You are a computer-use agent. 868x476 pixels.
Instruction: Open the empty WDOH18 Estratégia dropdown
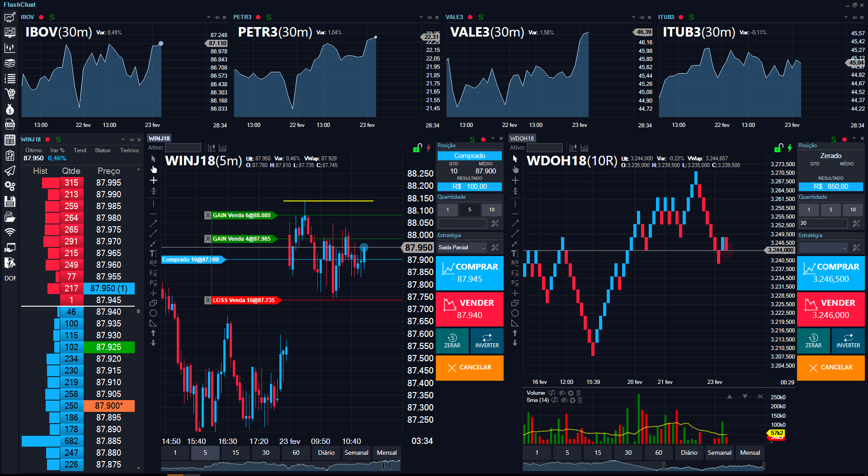pyautogui.click(x=823, y=247)
